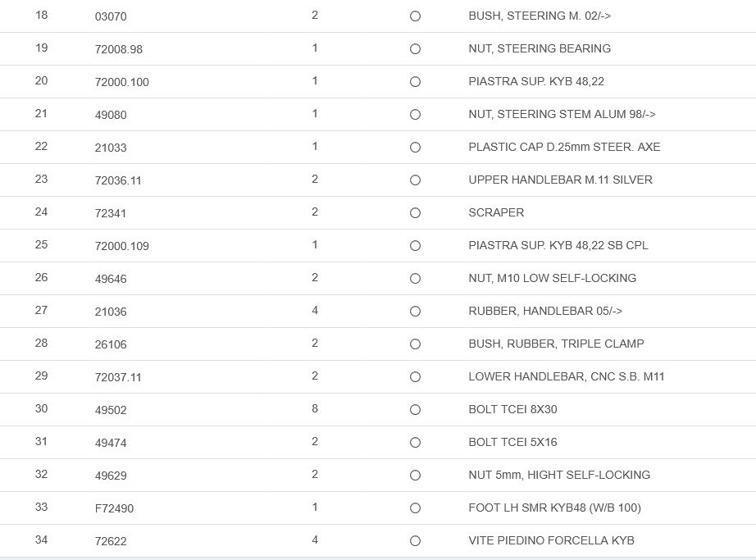756x560 pixels.
Task: Click part number 72037.11
Action: tap(118, 377)
